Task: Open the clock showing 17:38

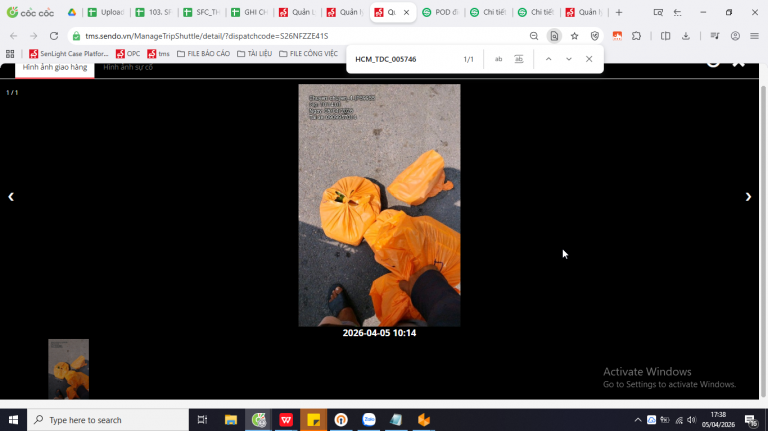Action: [718, 420]
